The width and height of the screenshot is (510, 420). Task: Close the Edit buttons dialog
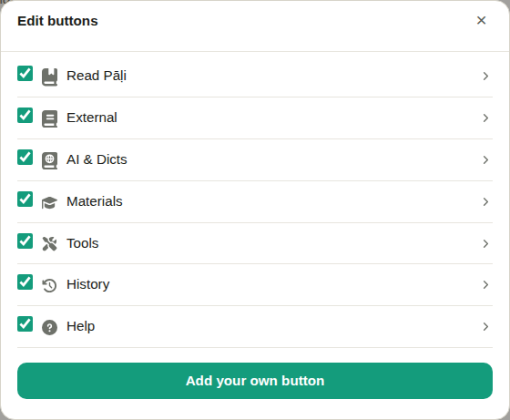(x=481, y=20)
